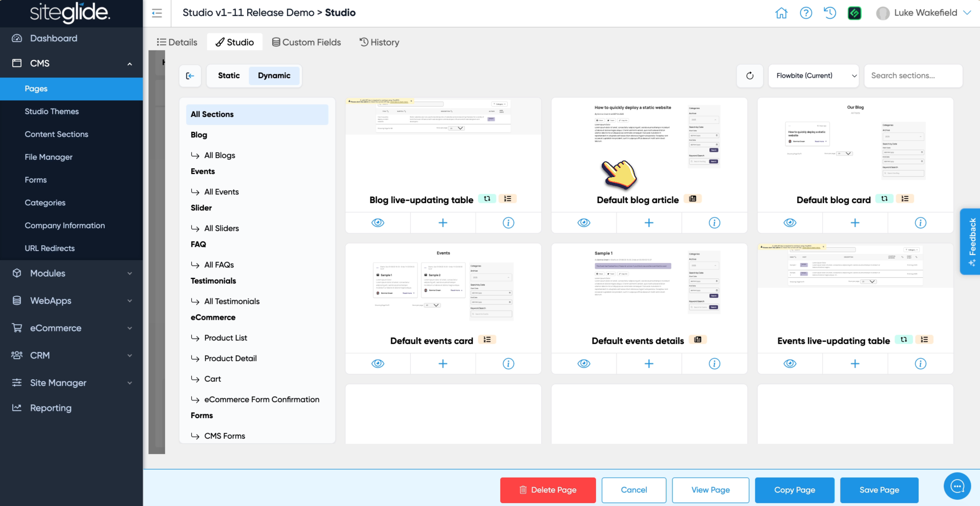Screen dimensions: 980x506
Task: Open the Details tab
Action: click(x=177, y=42)
